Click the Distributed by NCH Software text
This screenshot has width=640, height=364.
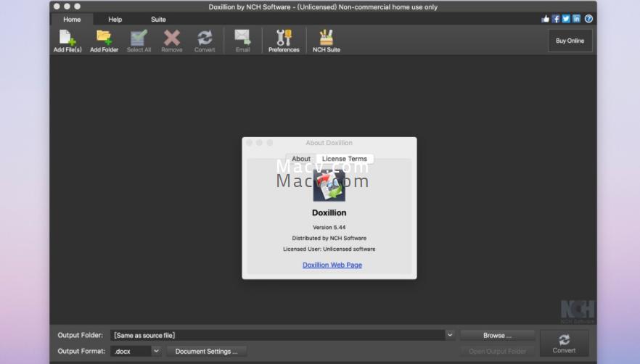coord(329,238)
